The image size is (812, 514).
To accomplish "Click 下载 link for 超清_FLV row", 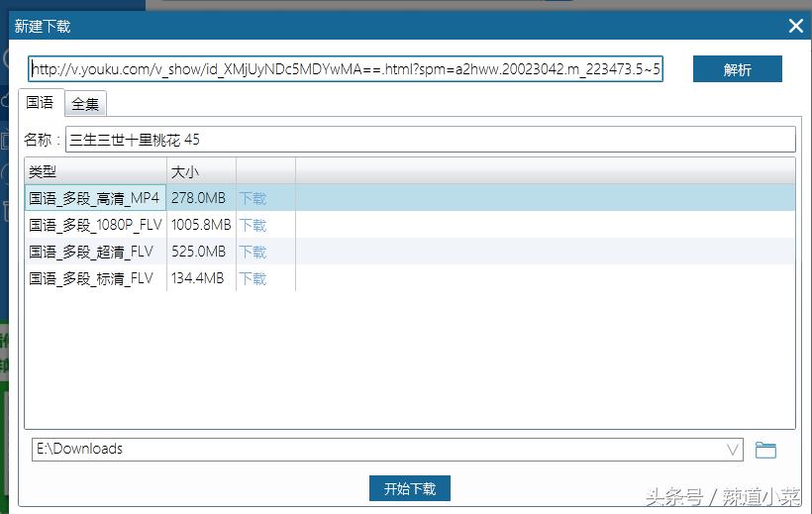I will 253,252.
